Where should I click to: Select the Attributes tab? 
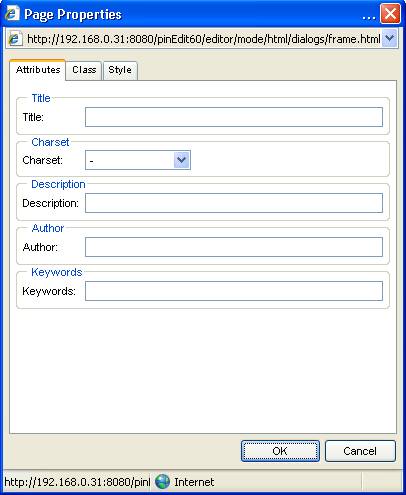38,70
